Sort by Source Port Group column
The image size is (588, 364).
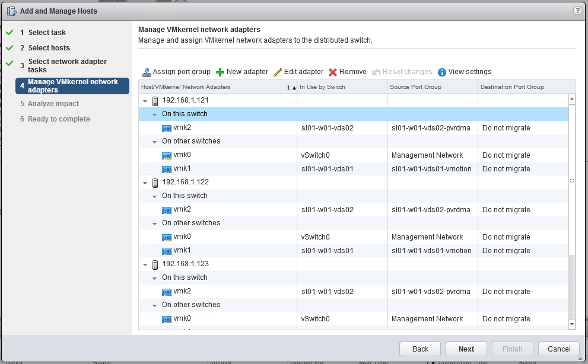click(433, 87)
